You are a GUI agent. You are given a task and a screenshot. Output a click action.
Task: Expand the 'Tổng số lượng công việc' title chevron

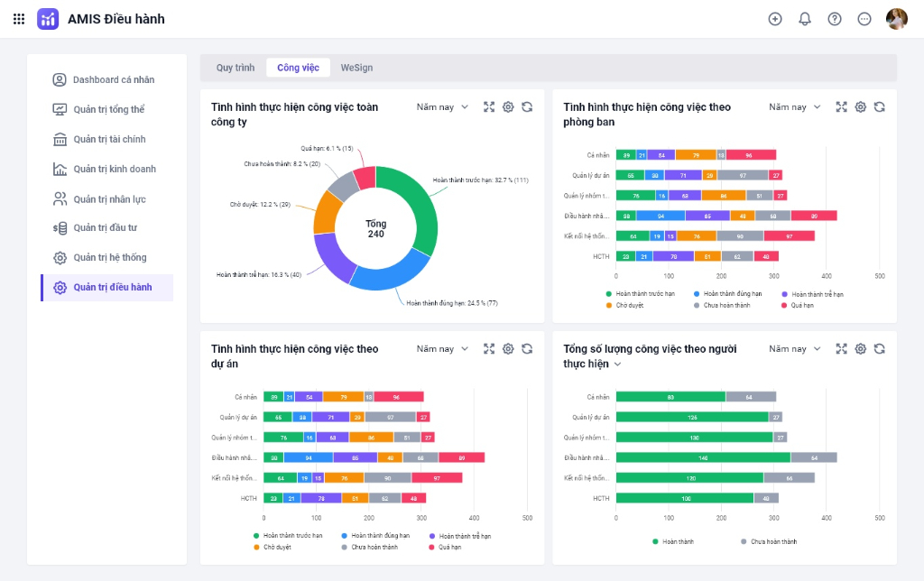618,364
